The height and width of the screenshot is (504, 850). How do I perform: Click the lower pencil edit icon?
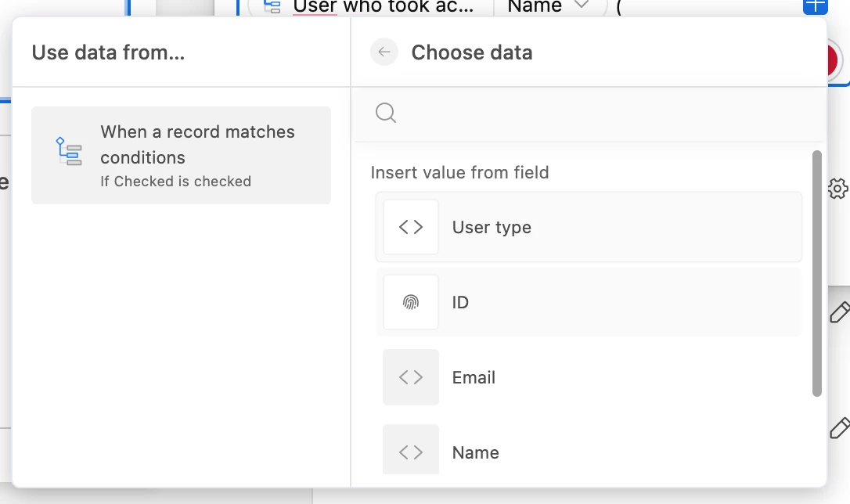point(838,428)
